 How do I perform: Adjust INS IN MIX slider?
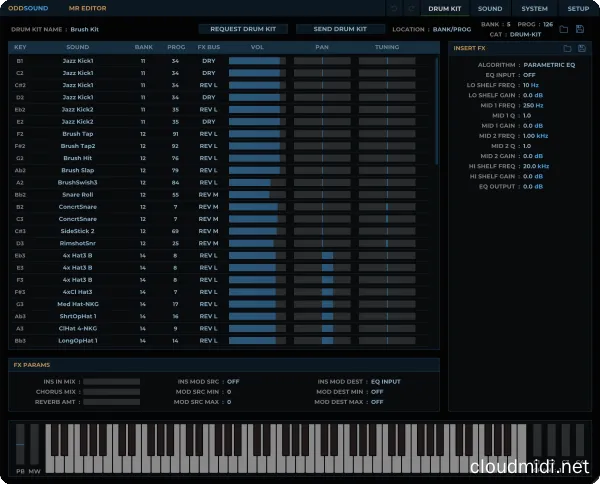(111, 382)
